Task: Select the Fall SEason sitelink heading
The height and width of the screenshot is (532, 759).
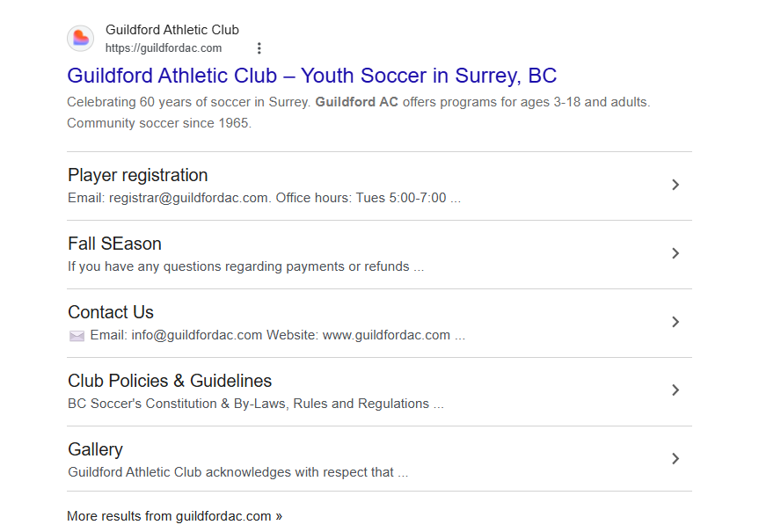Action: (x=114, y=244)
